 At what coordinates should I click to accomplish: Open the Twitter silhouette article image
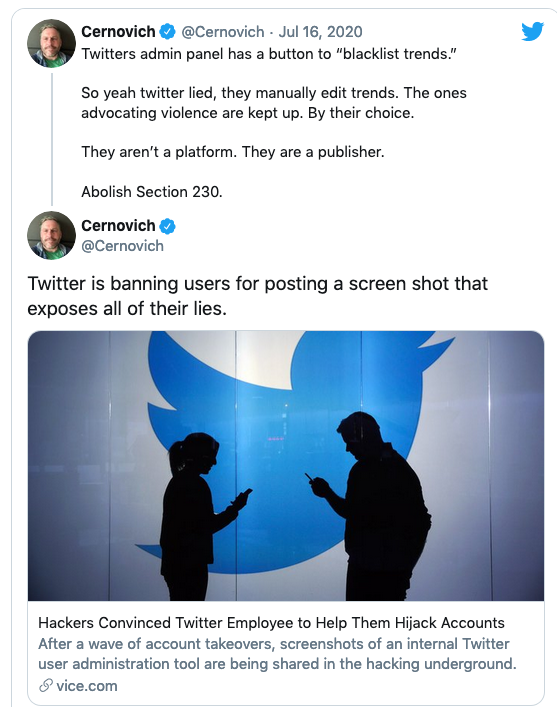coord(286,466)
